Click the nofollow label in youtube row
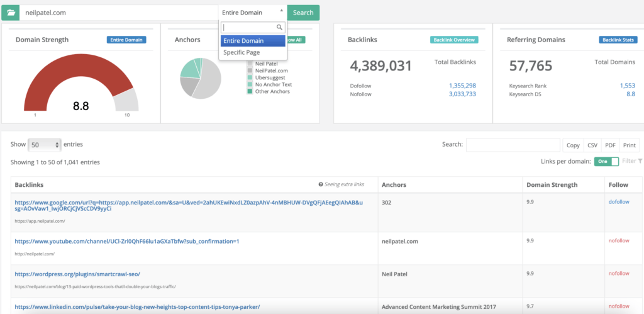Image resolution: width=644 pixels, height=314 pixels. (x=619, y=241)
